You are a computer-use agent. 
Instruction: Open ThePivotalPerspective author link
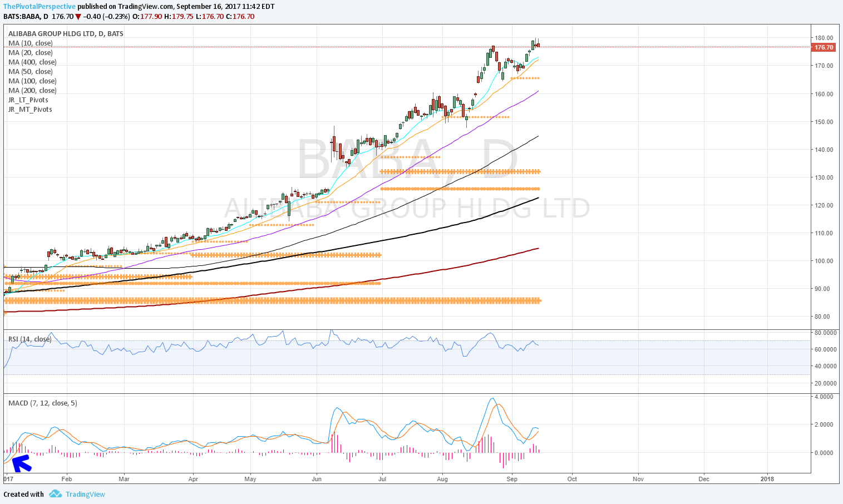(40, 7)
